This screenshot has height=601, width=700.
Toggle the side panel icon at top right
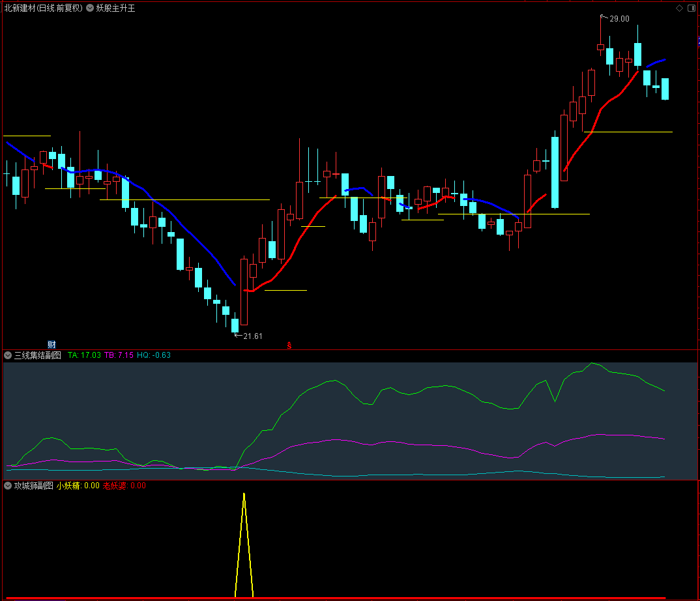point(692,8)
